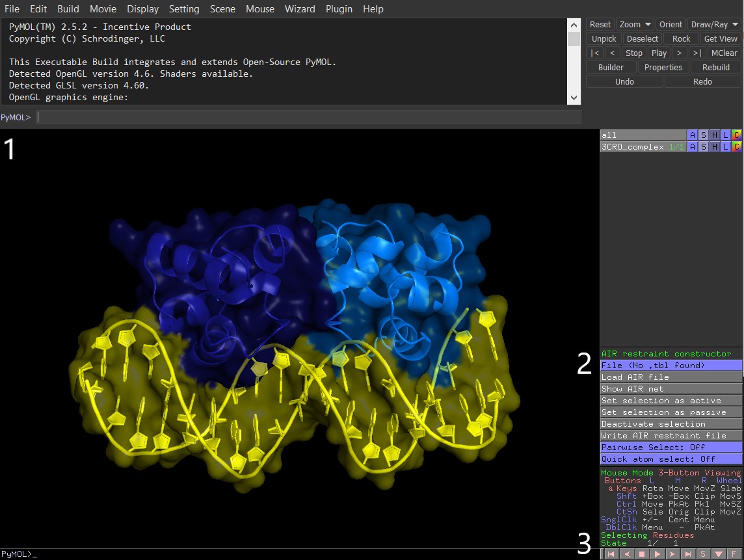Click Write AIR restraint file
The height and width of the screenshot is (560, 744).
coord(671,436)
